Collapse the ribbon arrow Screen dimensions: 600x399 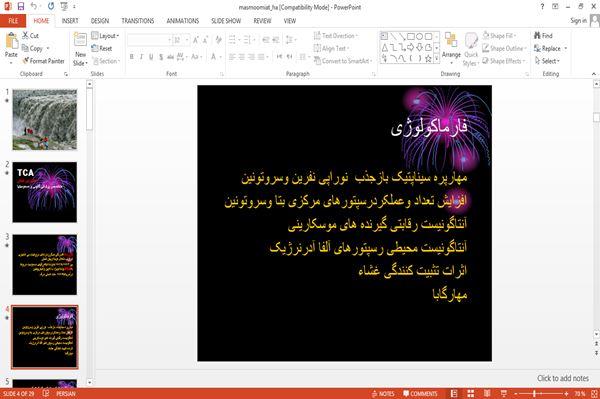(593, 74)
